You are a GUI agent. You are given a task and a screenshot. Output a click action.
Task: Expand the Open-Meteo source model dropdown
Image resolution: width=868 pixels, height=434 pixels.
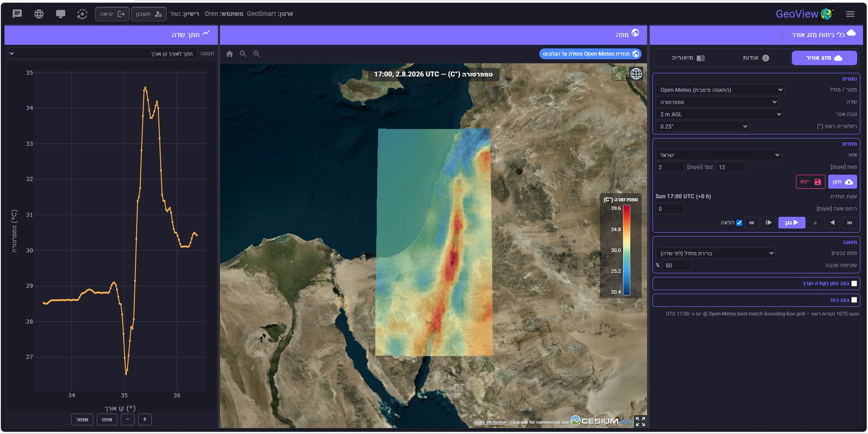click(x=719, y=90)
